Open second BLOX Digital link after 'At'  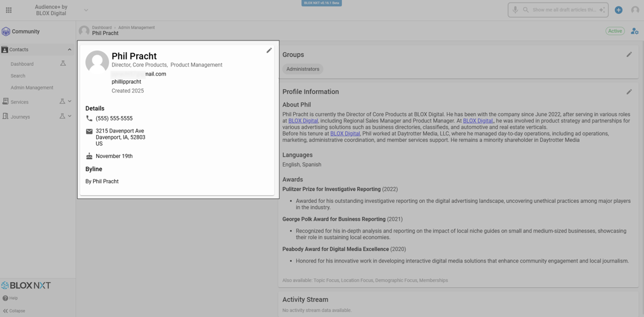point(478,121)
